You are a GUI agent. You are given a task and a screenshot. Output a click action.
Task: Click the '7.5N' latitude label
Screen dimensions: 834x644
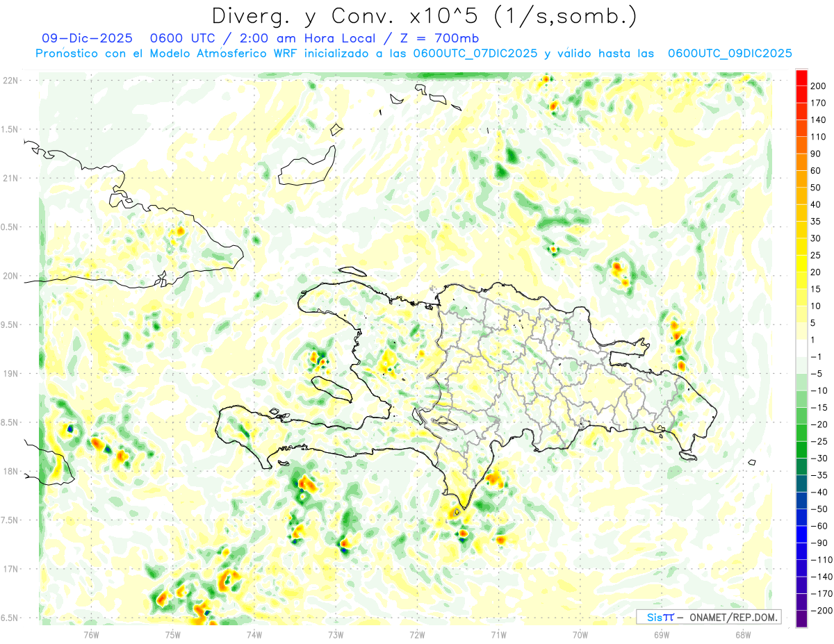[x=10, y=520]
